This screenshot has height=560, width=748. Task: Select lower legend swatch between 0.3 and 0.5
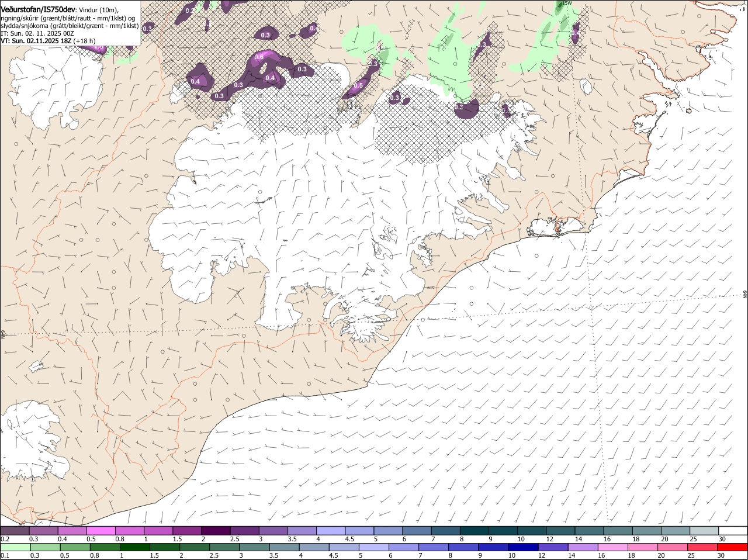click(45, 547)
